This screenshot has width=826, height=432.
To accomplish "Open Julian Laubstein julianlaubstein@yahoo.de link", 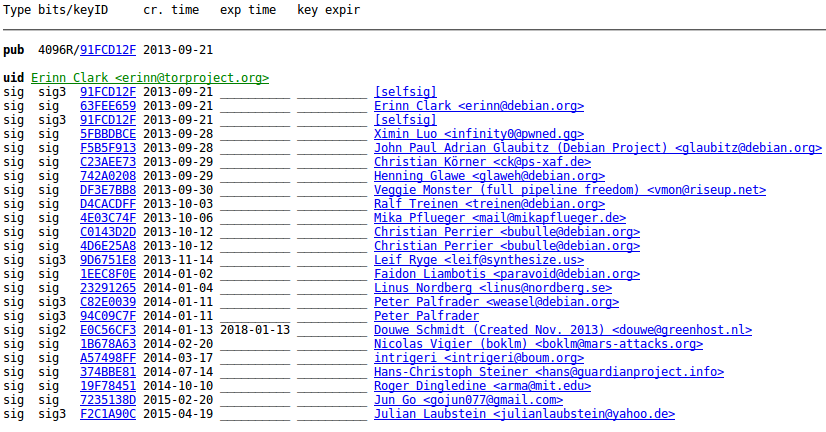I will (x=524, y=414).
